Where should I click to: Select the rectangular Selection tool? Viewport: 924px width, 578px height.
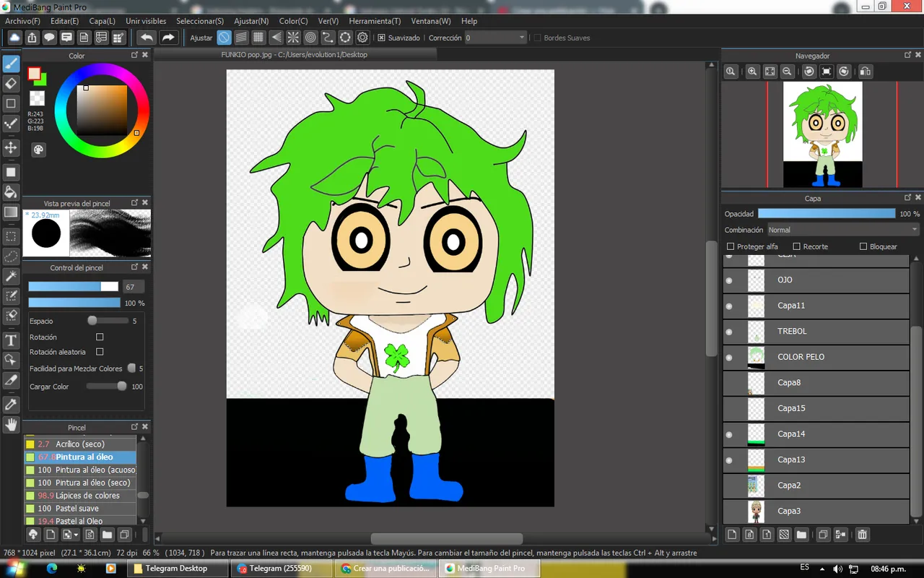11,236
